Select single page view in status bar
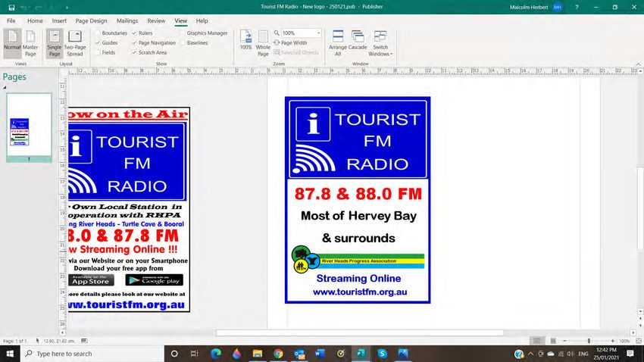Viewport: 644px width, 362px height. pyautogui.click(x=537, y=341)
